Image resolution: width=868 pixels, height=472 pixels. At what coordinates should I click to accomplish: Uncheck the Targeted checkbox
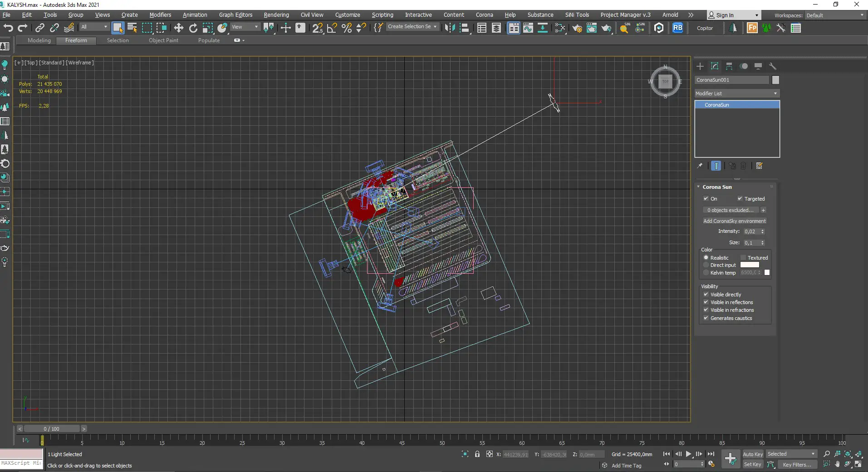(740, 199)
